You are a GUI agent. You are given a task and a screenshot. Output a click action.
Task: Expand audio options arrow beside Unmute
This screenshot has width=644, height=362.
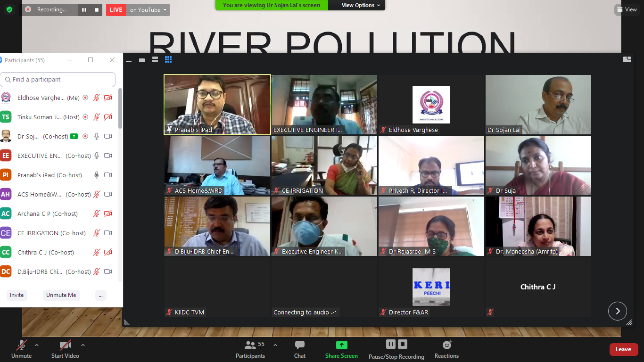tap(37, 345)
